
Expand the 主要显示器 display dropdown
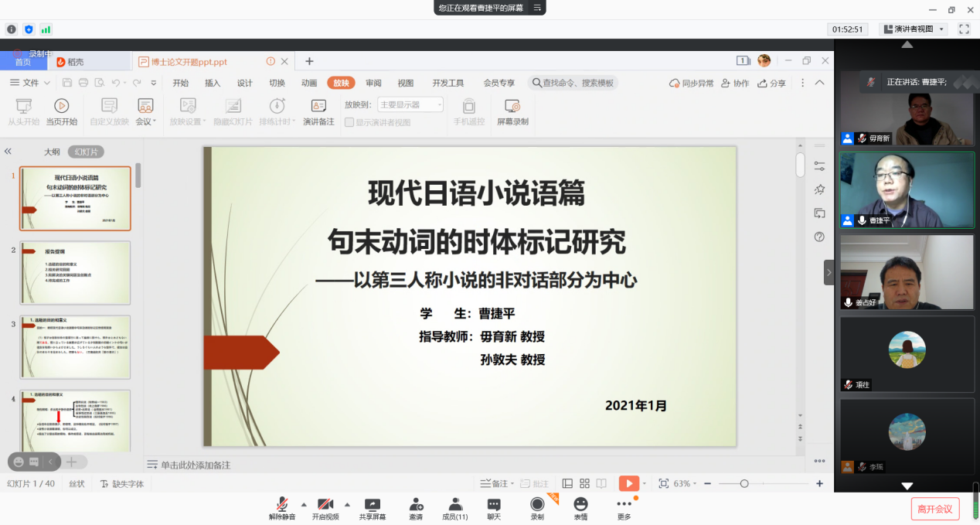pos(410,104)
